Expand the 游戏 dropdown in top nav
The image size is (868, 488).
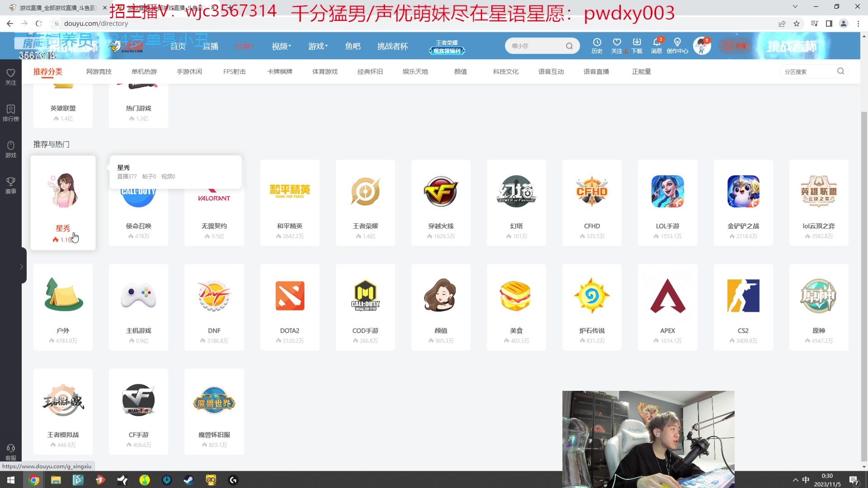coord(318,46)
